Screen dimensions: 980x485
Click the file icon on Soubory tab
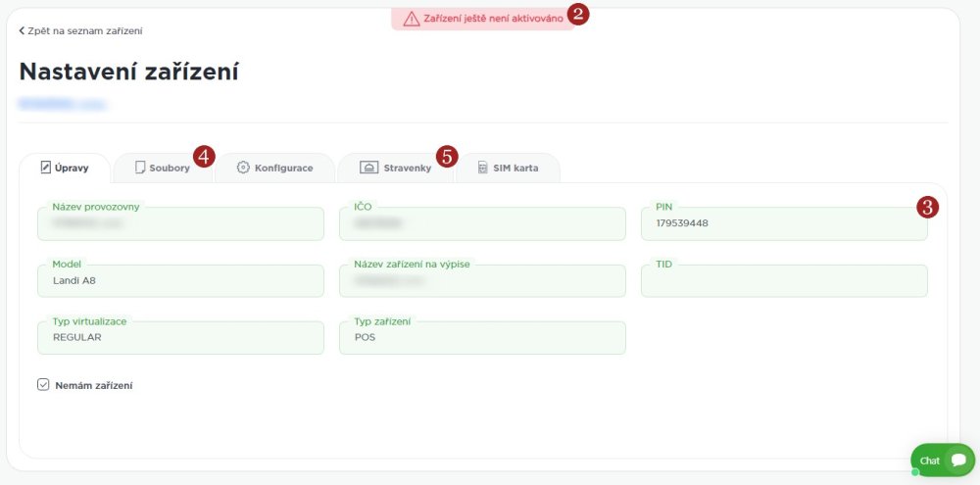click(x=140, y=168)
